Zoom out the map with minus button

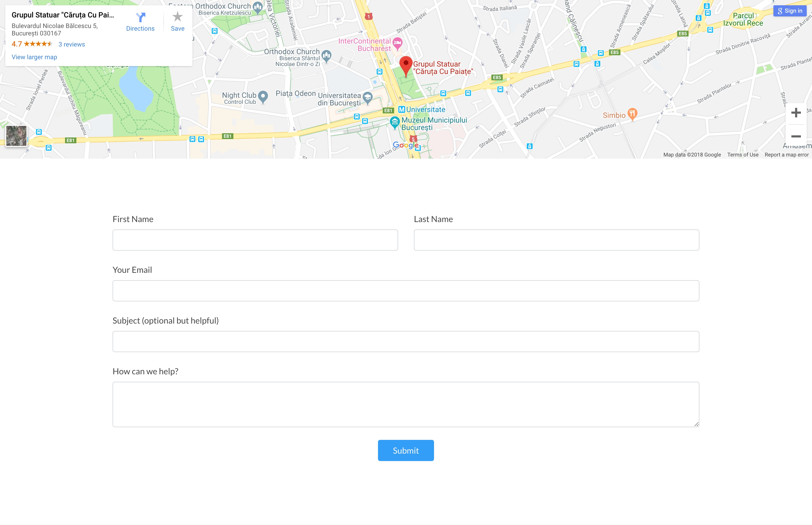click(x=796, y=136)
